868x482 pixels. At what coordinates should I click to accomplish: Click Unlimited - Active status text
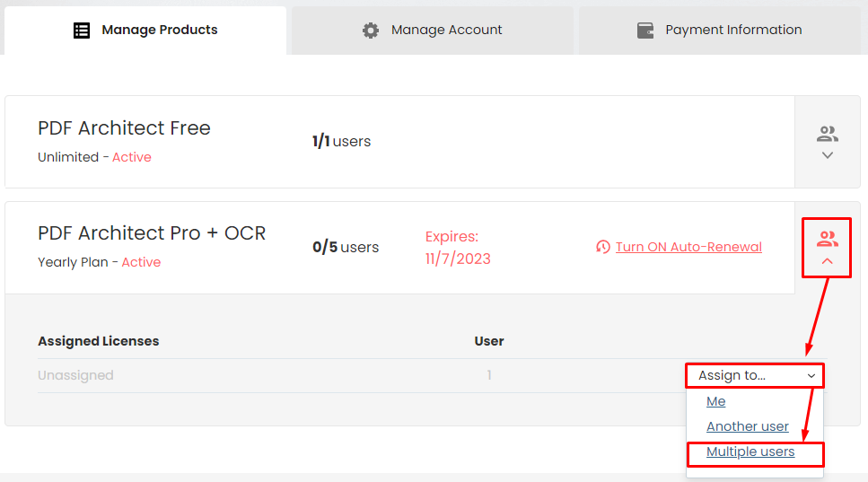pos(94,157)
